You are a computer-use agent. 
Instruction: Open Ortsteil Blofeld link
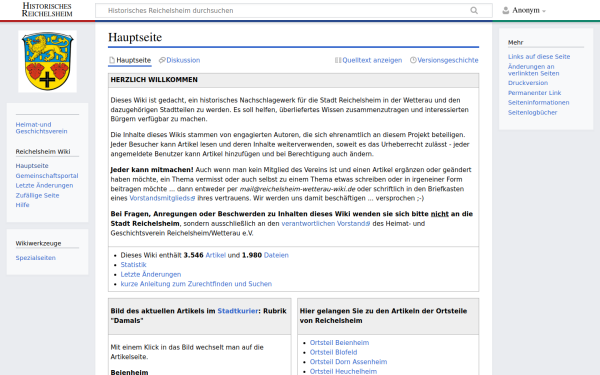coord(333,352)
